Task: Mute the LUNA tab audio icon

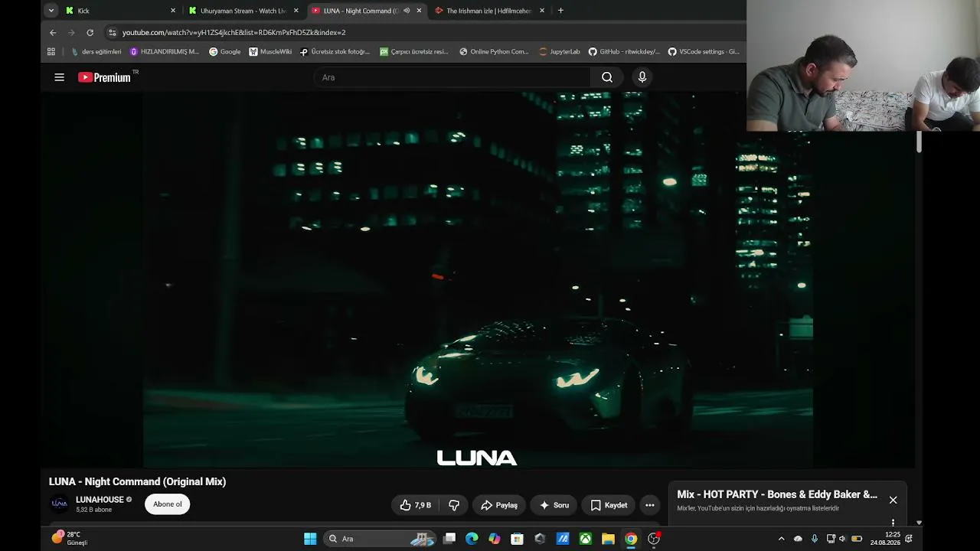Action: tap(407, 11)
